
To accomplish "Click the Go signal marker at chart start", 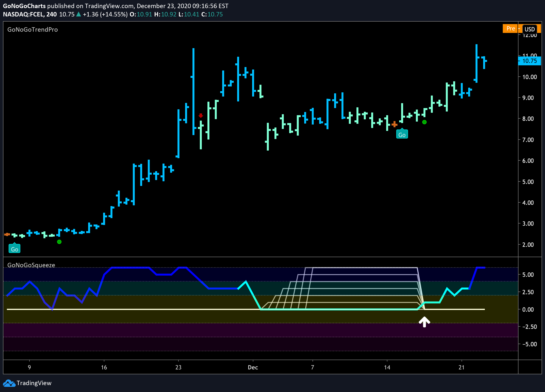I will 14,248.
